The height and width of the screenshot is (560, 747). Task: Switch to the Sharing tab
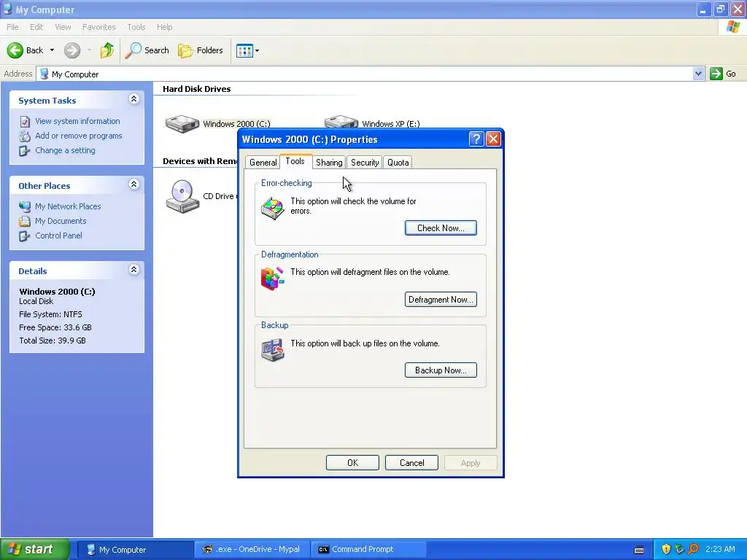click(x=329, y=163)
